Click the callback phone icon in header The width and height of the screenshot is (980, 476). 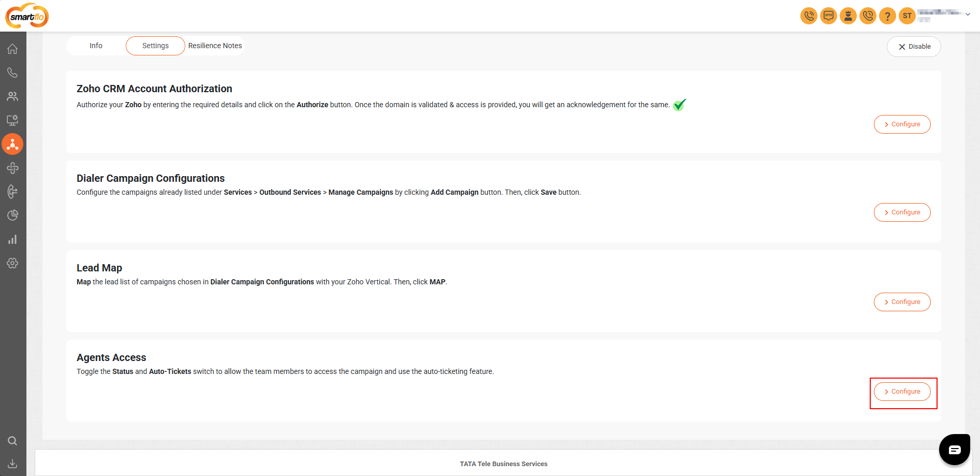(x=868, y=16)
